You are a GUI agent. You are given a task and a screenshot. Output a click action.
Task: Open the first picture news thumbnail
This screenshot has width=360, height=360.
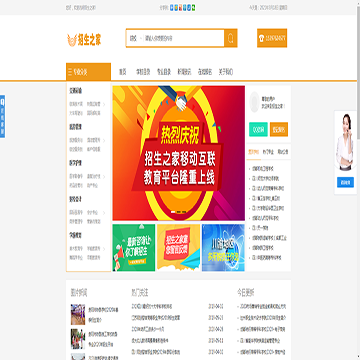click(x=78, y=314)
